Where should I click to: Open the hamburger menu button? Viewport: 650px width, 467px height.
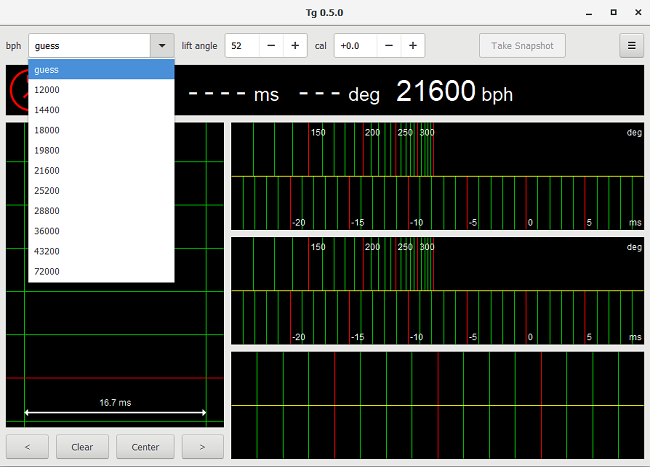click(630, 46)
